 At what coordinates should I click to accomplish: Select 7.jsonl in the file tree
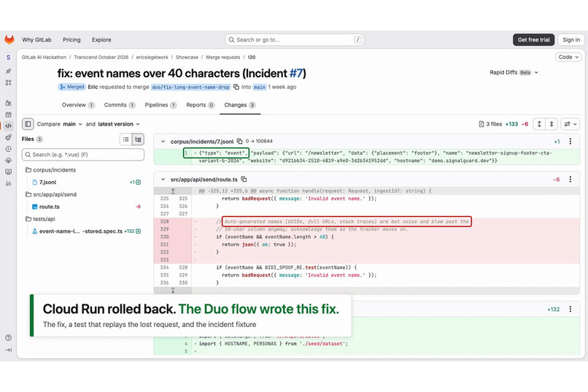tap(48, 182)
